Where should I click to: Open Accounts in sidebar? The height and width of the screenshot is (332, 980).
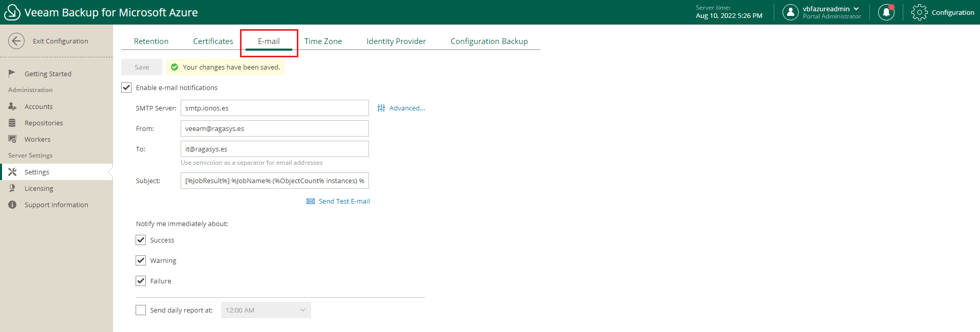pyautogui.click(x=38, y=106)
